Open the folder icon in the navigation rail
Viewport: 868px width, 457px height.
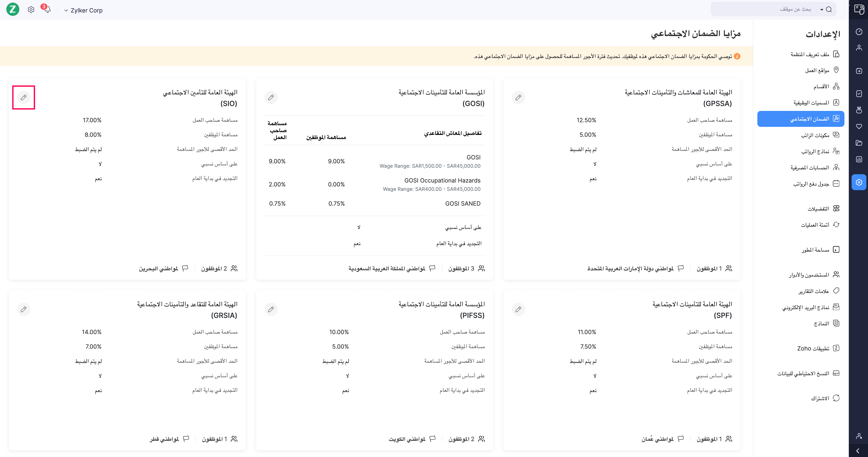coord(859,143)
